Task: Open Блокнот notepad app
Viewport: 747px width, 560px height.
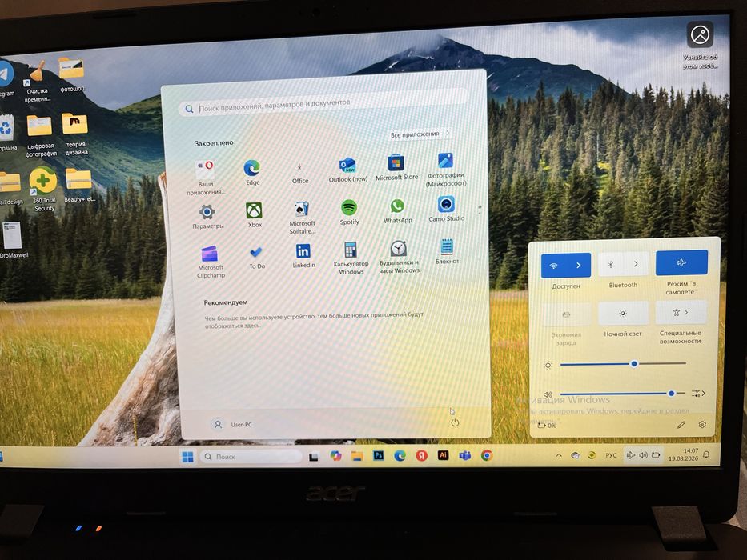Action: click(x=447, y=251)
